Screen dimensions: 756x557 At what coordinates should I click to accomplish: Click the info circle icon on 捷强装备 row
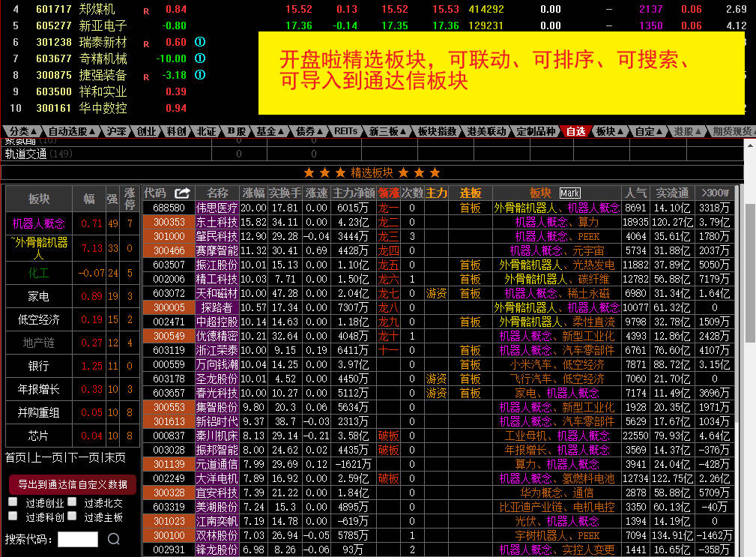point(199,75)
